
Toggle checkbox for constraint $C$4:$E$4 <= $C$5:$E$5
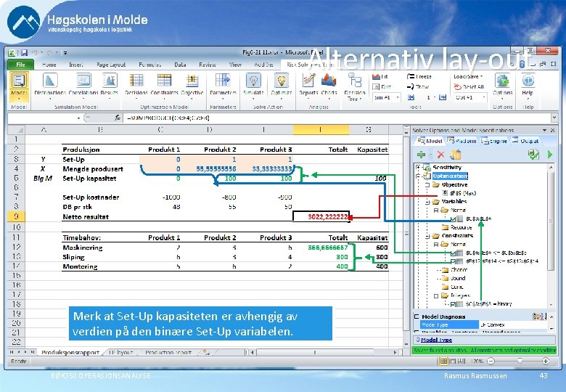pyautogui.click(x=454, y=253)
